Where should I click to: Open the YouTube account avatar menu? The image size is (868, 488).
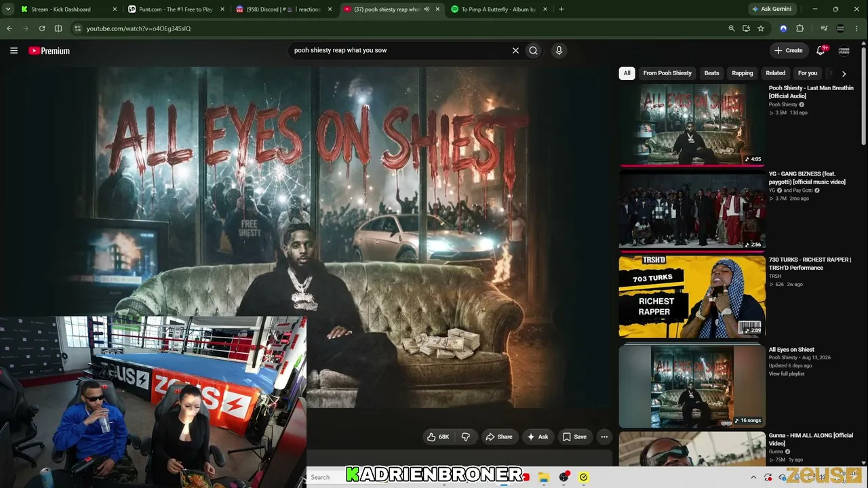[x=844, y=50]
